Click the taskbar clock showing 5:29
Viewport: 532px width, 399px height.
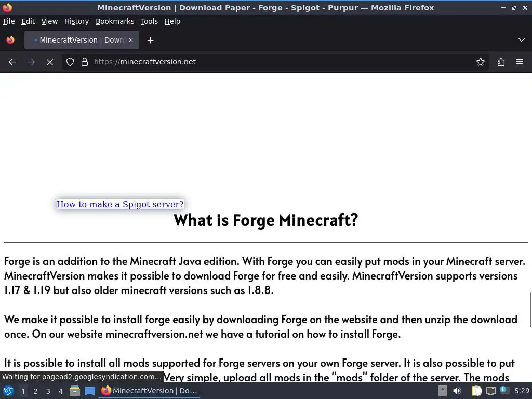522,391
